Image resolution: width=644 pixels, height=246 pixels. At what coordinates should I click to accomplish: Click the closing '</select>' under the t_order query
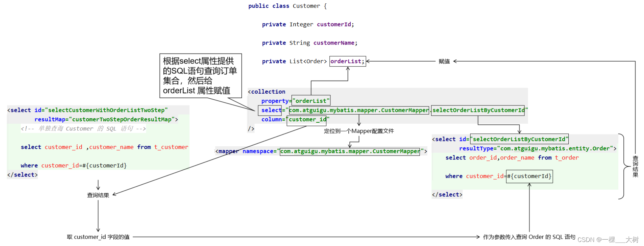[447, 194]
